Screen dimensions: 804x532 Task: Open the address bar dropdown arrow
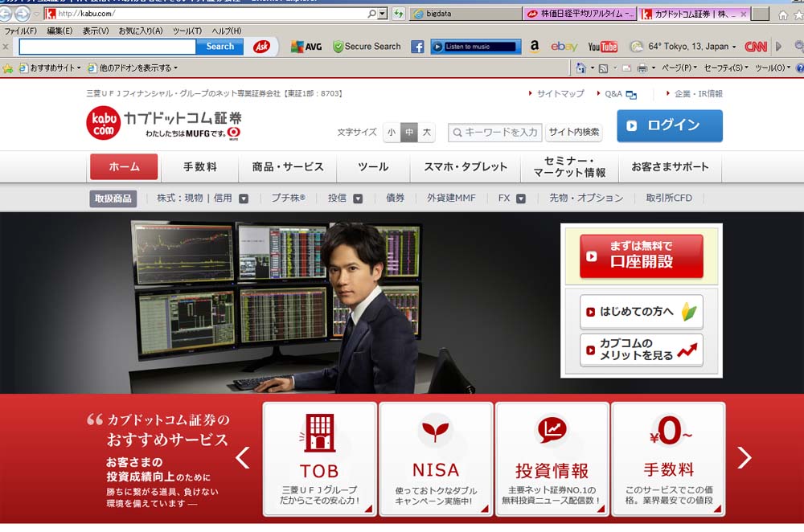[x=383, y=14]
